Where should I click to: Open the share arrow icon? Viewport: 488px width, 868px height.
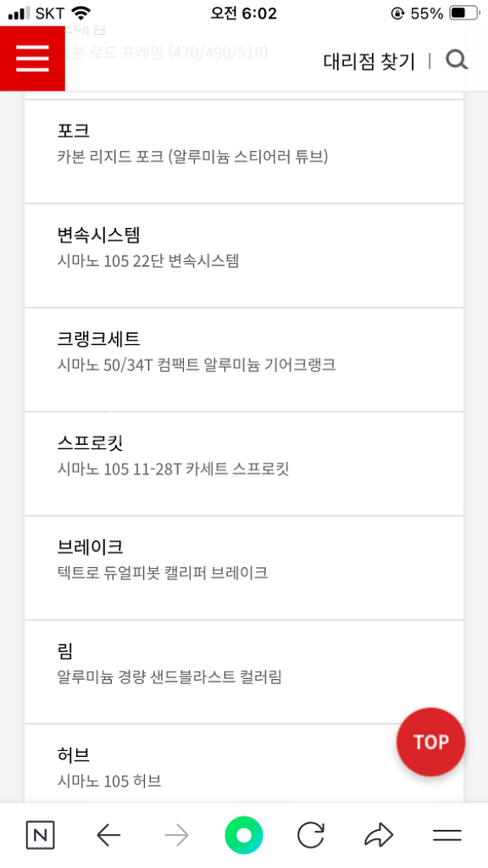pos(380,835)
